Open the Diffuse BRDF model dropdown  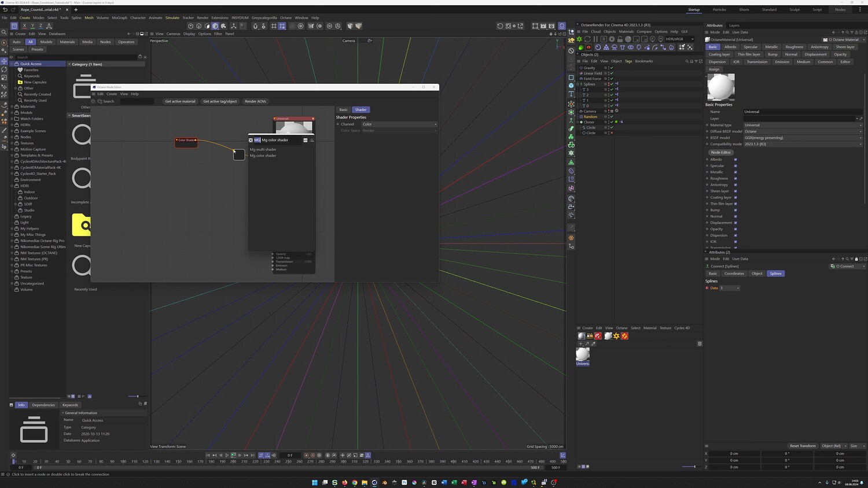[x=803, y=131]
